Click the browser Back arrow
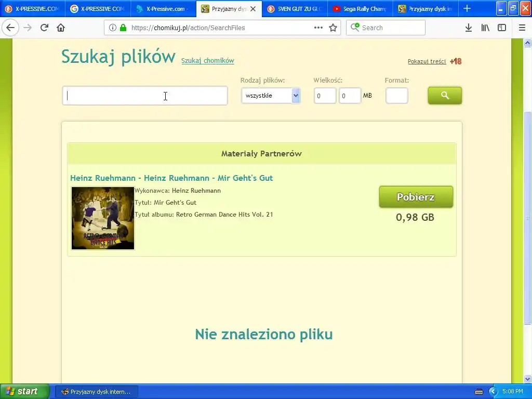This screenshot has width=532, height=399. click(10, 28)
